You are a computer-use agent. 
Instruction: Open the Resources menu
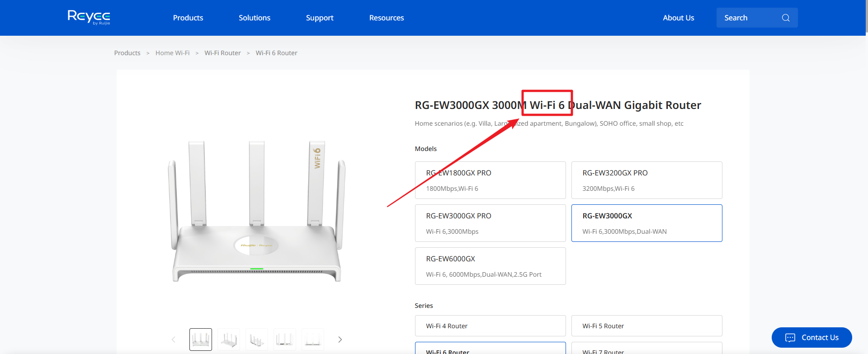point(387,18)
